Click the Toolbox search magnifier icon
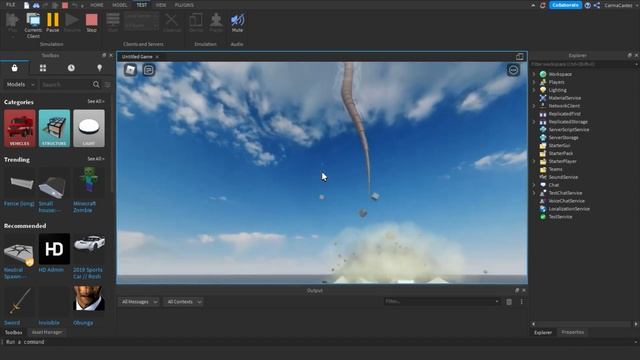This screenshot has width=640, height=360. pos(96,84)
